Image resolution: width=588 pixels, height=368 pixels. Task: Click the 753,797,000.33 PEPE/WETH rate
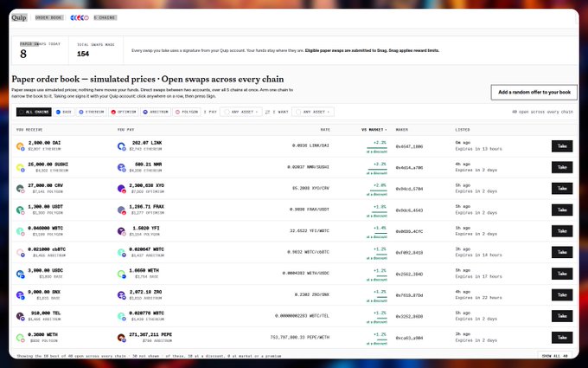pos(300,338)
